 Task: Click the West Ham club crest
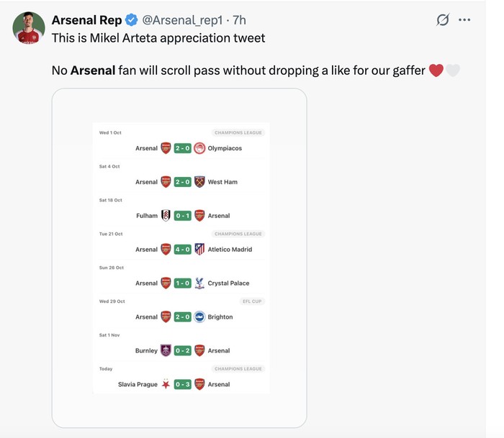(199, 182)
